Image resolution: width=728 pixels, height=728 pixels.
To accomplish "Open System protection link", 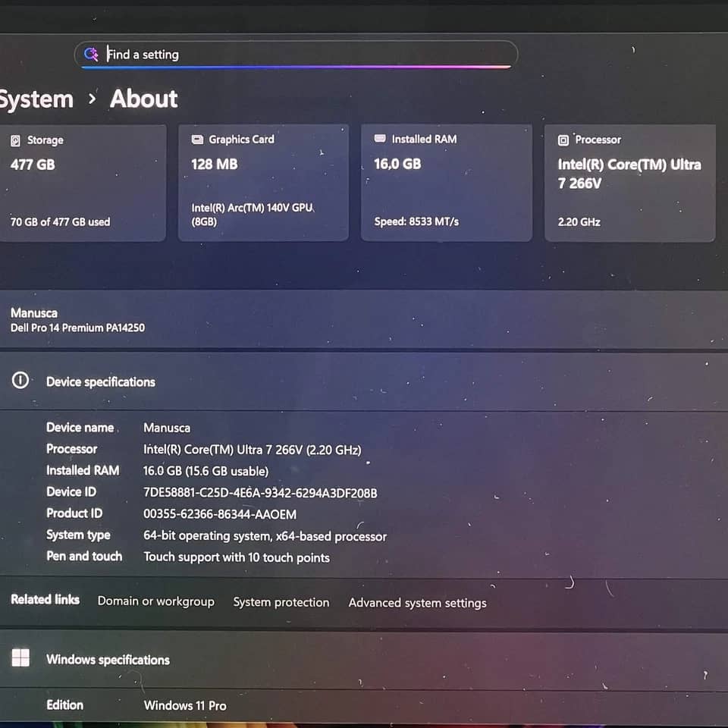I will (281, 602).
